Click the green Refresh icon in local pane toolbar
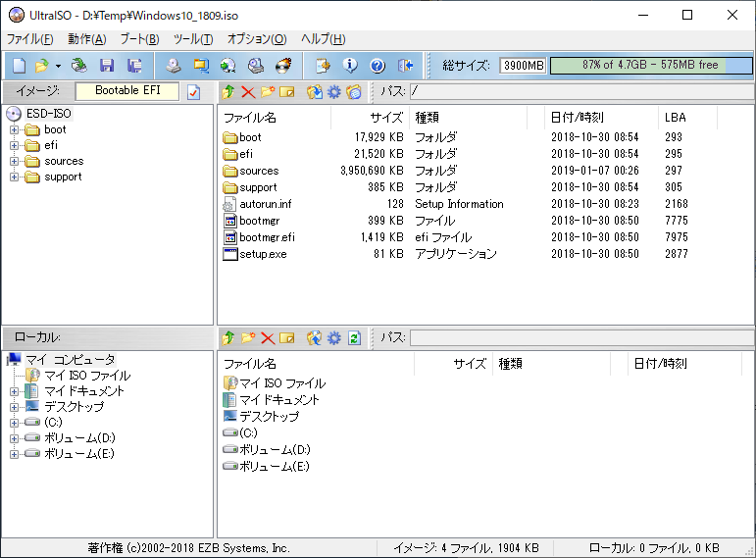 354,338
